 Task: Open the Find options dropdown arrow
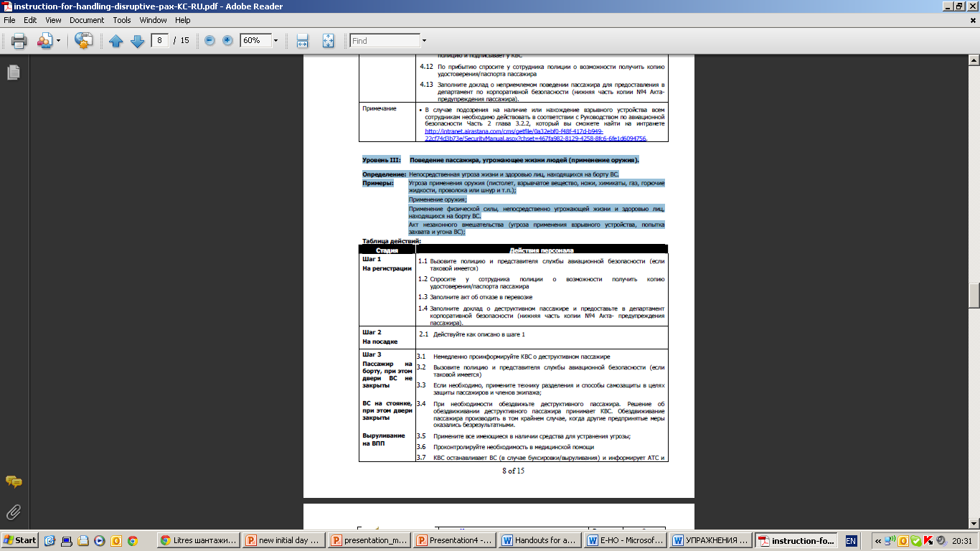coord(424,41)
